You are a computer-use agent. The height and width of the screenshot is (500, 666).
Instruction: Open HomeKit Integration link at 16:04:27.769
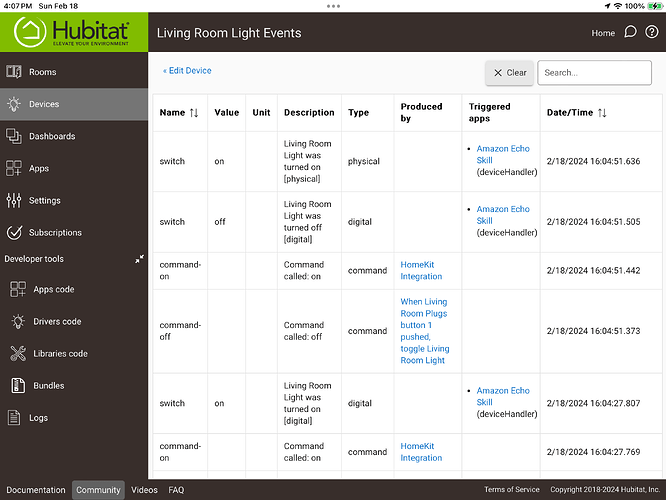pos(421,452)
